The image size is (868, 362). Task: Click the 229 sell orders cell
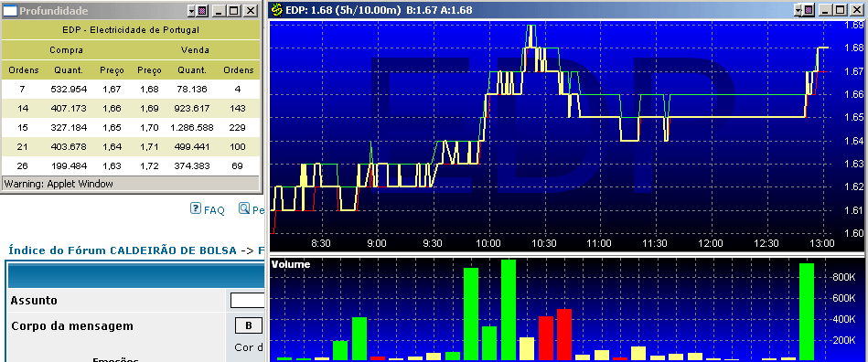238,127
